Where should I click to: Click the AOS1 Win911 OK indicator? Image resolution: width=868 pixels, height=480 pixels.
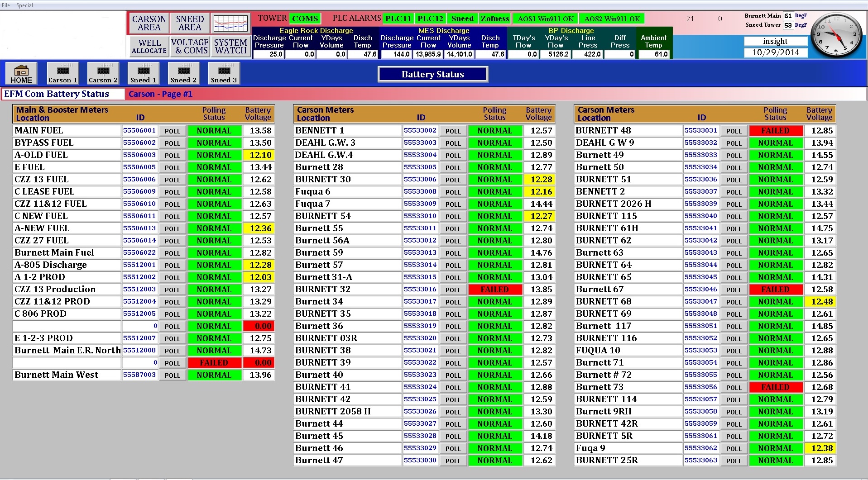click(545, 19)
